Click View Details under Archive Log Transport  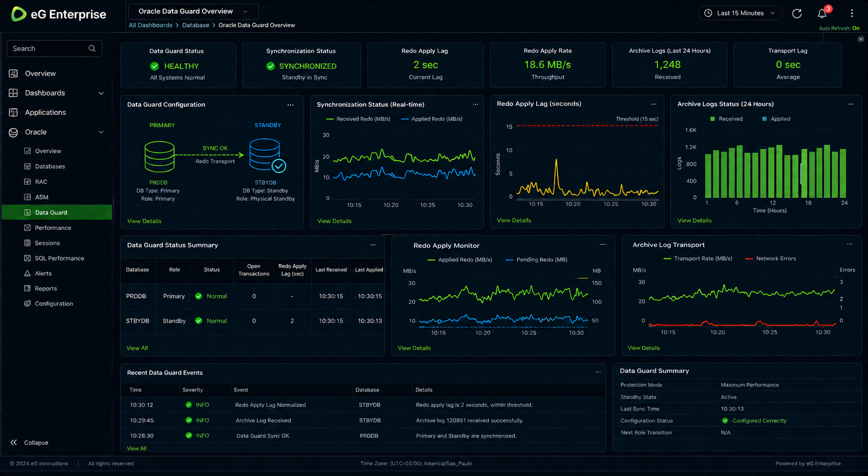click(x=643, y=348)
